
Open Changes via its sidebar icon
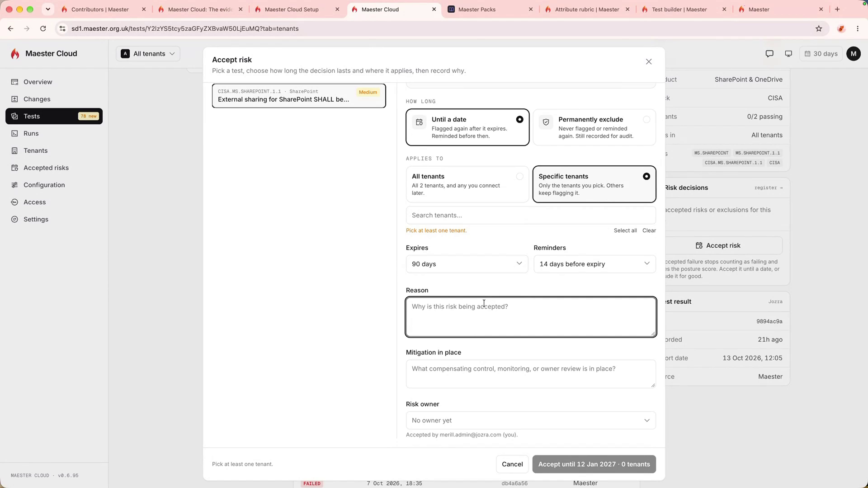point(14,99)
